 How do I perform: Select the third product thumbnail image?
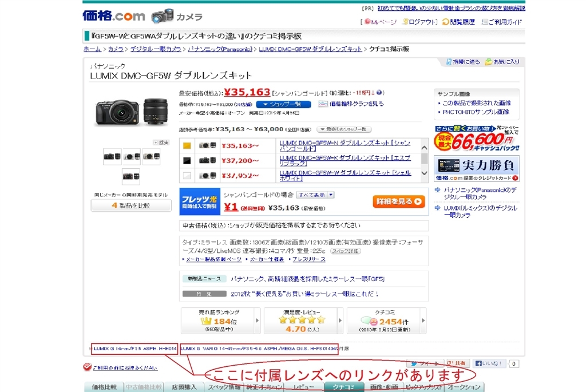[151, 157]
